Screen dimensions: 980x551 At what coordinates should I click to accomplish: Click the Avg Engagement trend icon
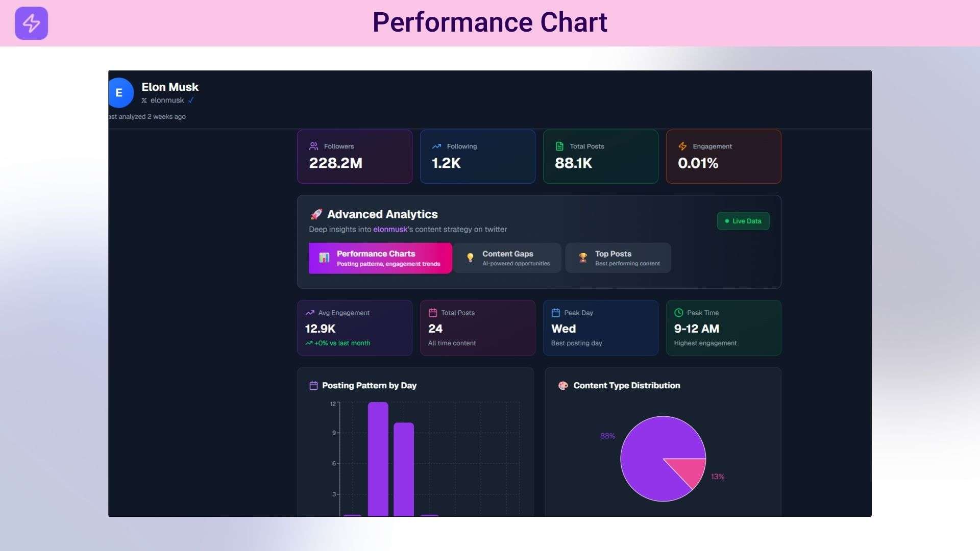[x=310, y=313]
